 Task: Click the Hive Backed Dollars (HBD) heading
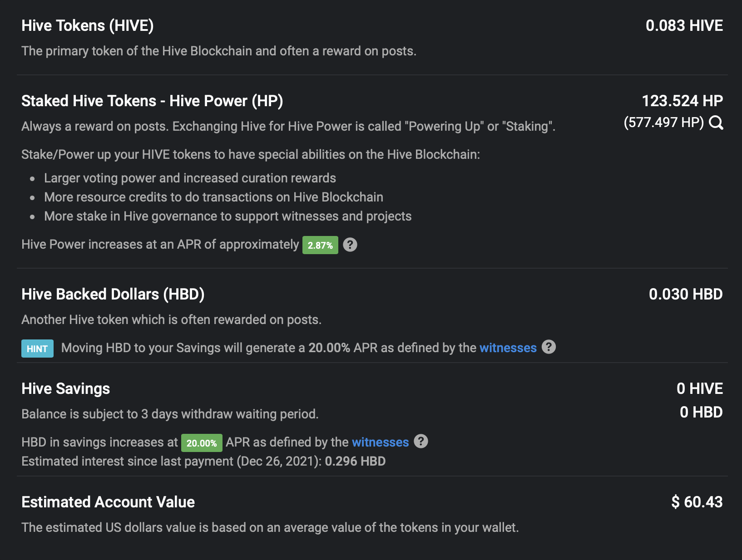[113, 294]
